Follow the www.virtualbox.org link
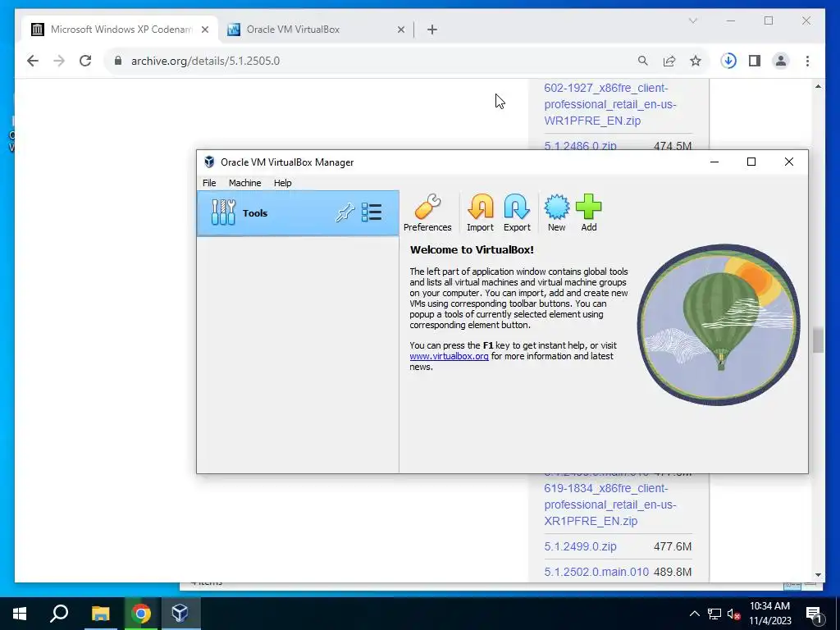 (x=449, y=356)
